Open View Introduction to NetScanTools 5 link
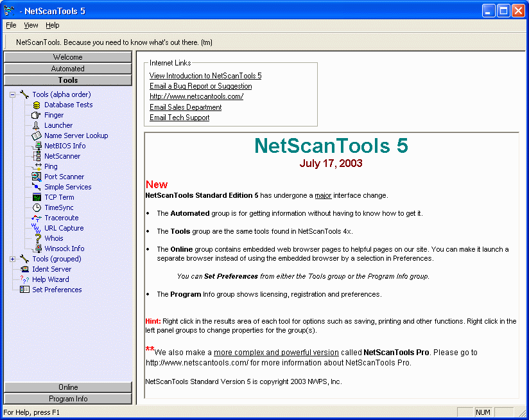 (205, 76)
